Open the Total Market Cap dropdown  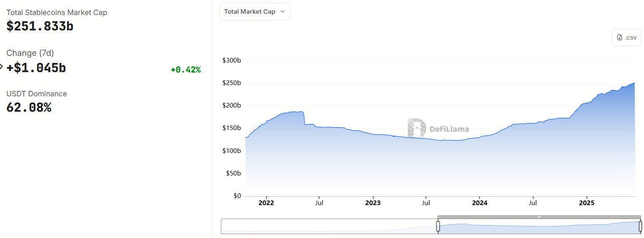[x=254, y=12]
